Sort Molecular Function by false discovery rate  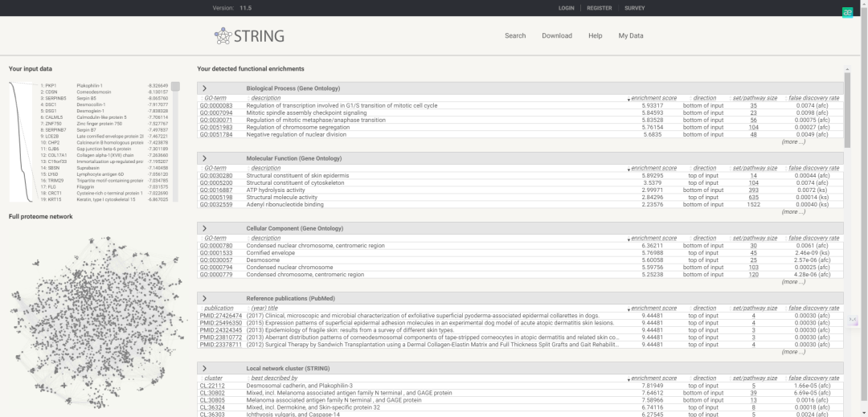pos(813,168)
